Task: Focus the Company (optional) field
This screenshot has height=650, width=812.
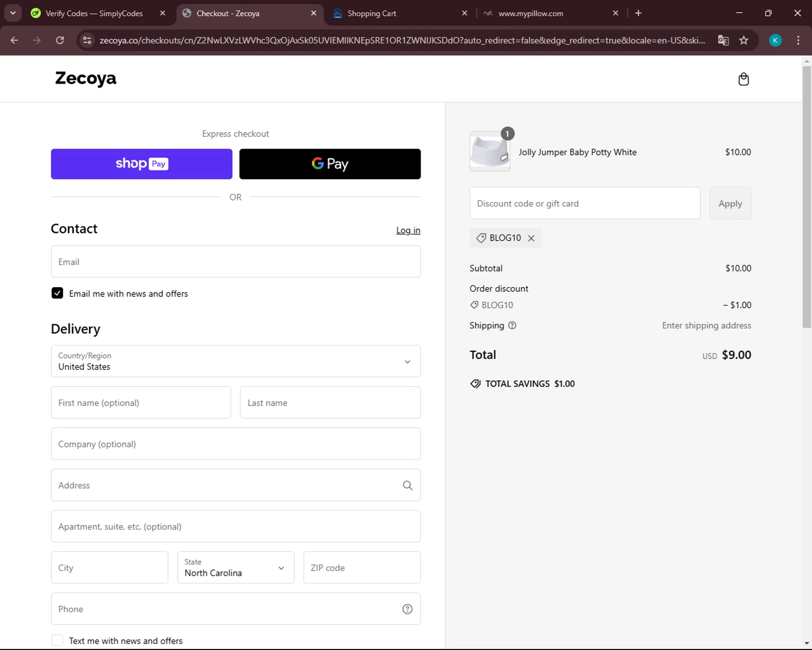Action: point(235,444)
